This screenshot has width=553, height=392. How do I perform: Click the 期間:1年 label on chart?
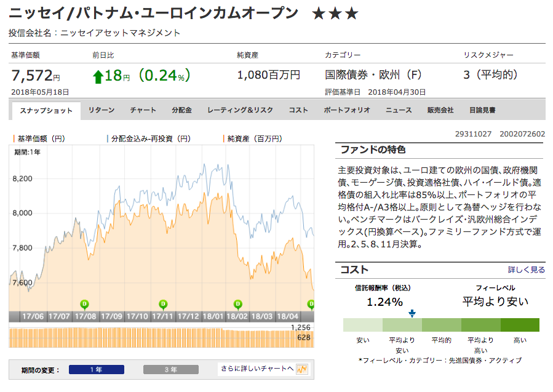pyautogui.click(x=27, y=152)
